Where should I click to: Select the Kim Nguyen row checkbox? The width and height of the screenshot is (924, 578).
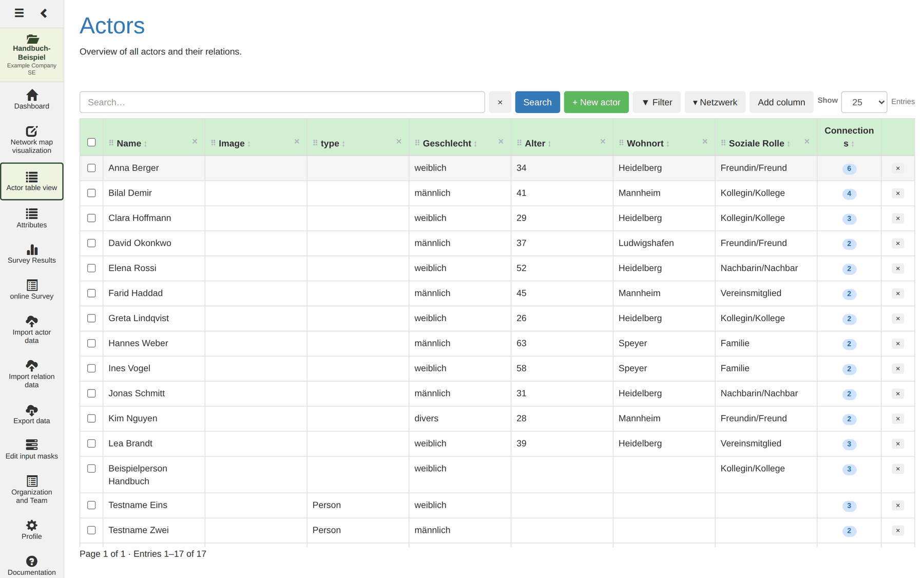pos(91,418)
